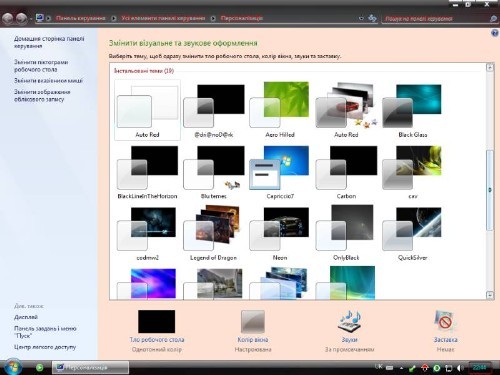Open 'Центр легкого доступу' link
The width and height of the screenshot is (500, 375).
(x=45, y=347)
